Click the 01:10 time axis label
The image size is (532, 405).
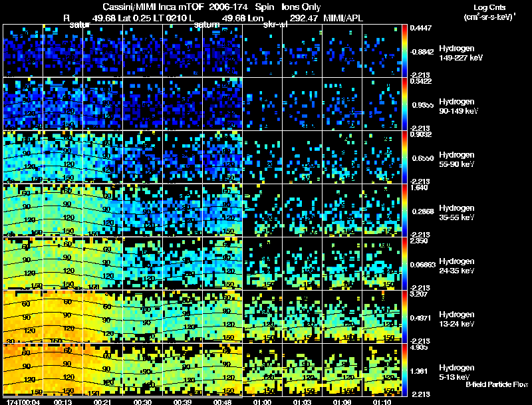coord(382,402)
